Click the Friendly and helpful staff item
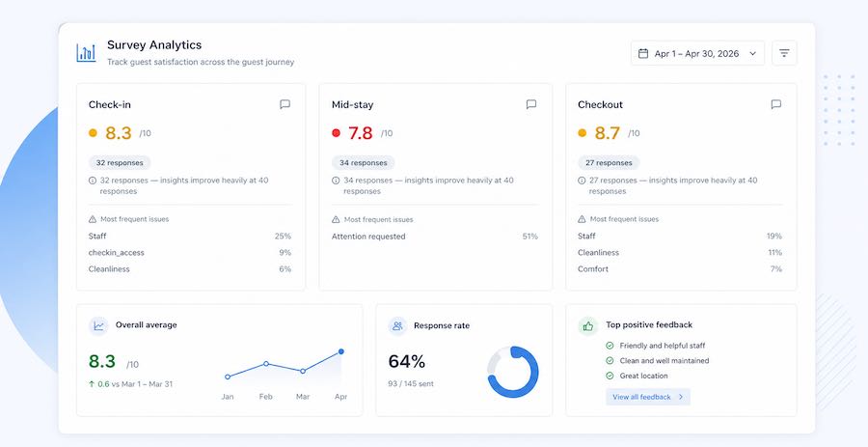This screenshot has height=447, width=868. [662, 346]
